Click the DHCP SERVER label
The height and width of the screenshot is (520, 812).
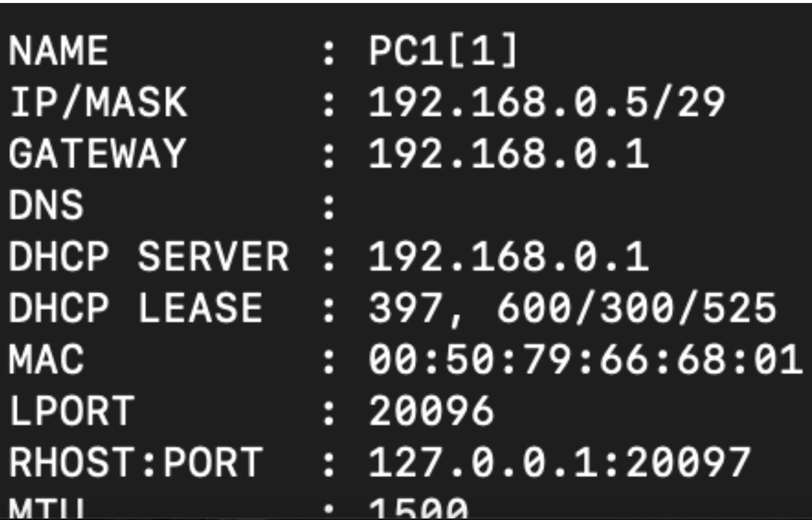(x=148, y=256)
